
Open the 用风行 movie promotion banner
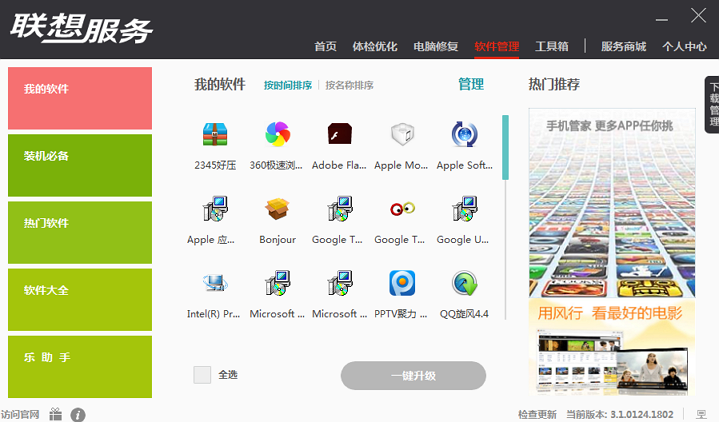tap(612, 347)
